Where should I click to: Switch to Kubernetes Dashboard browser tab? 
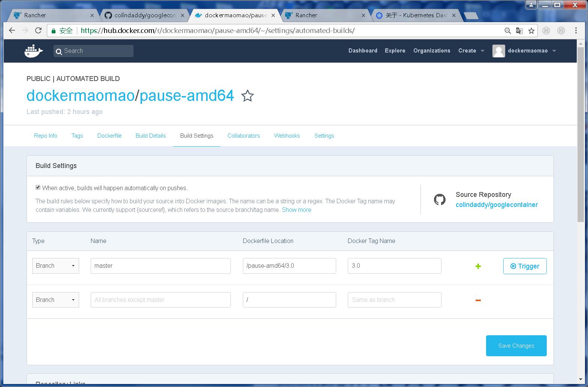point(416,15)
